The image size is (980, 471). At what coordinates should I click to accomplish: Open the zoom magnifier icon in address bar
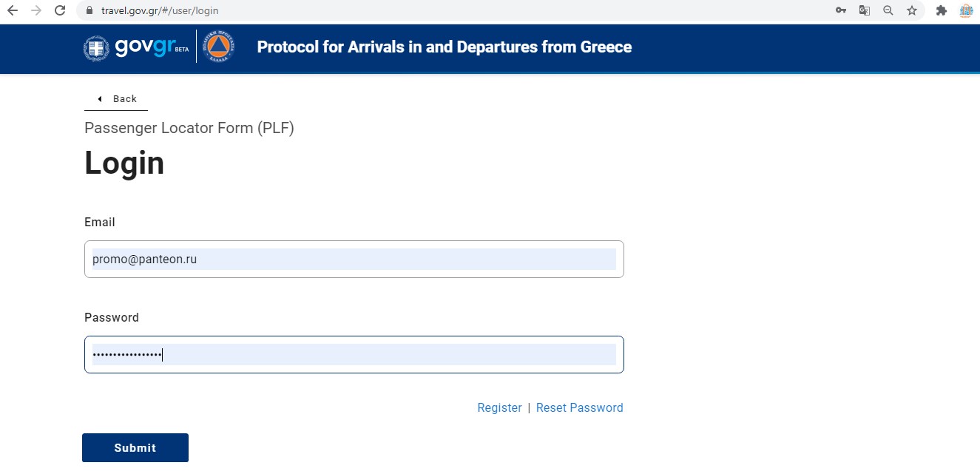888,11
